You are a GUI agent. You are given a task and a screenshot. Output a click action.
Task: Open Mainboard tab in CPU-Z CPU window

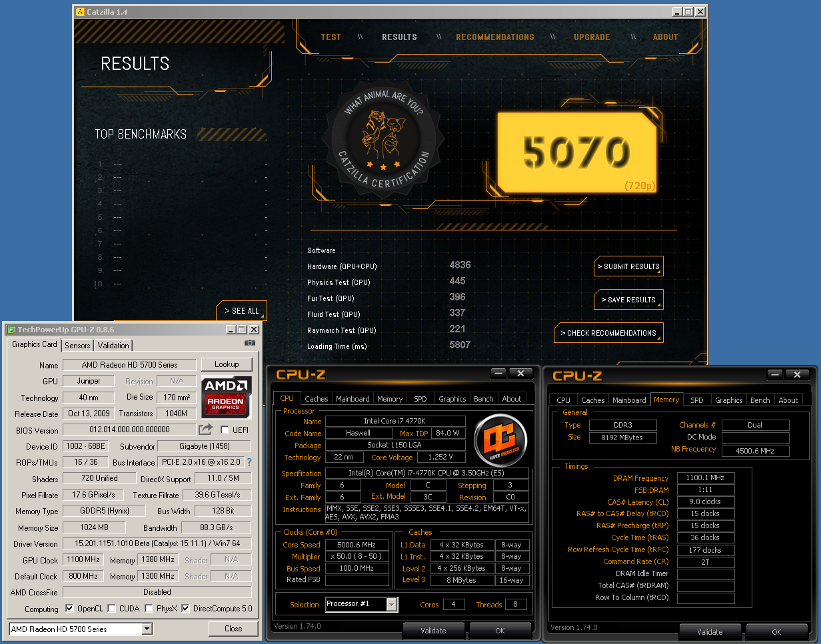353,399
